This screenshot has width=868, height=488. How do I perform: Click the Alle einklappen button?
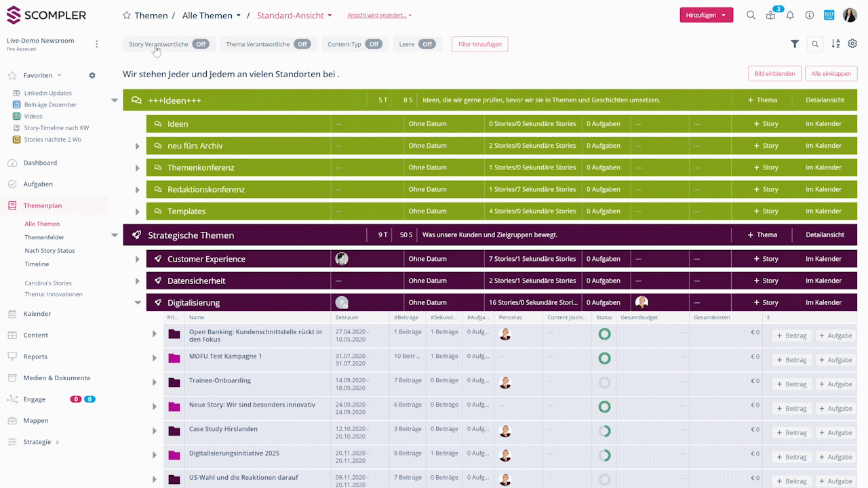(831, 73)
